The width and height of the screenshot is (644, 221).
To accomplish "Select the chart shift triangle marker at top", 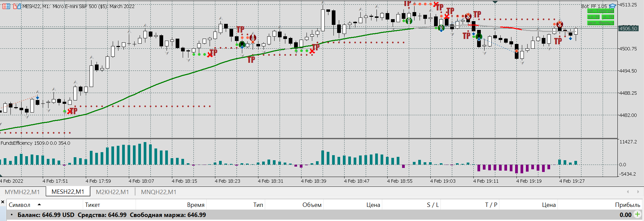I will (495, 2).
